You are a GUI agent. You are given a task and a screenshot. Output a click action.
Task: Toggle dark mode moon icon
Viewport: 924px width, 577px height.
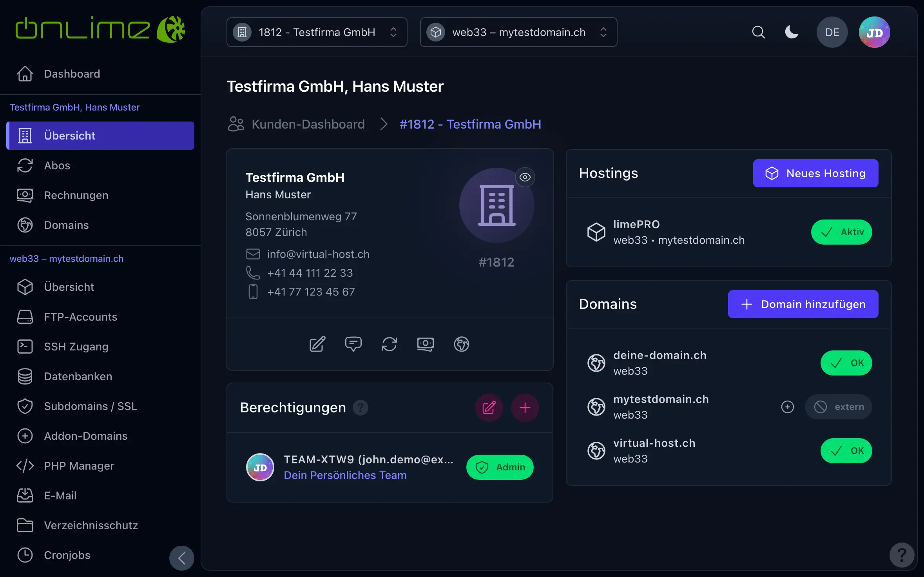[x=792, y=32]
